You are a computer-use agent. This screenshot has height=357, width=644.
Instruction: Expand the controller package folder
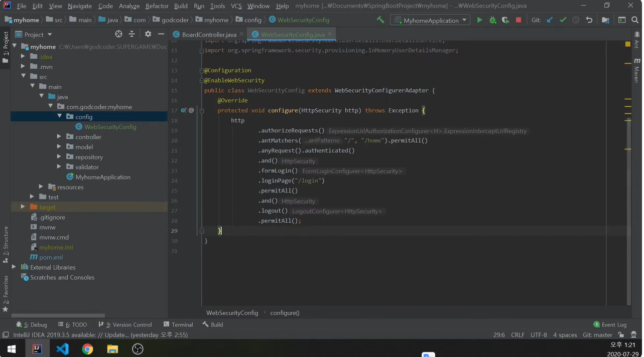point(59,137)
